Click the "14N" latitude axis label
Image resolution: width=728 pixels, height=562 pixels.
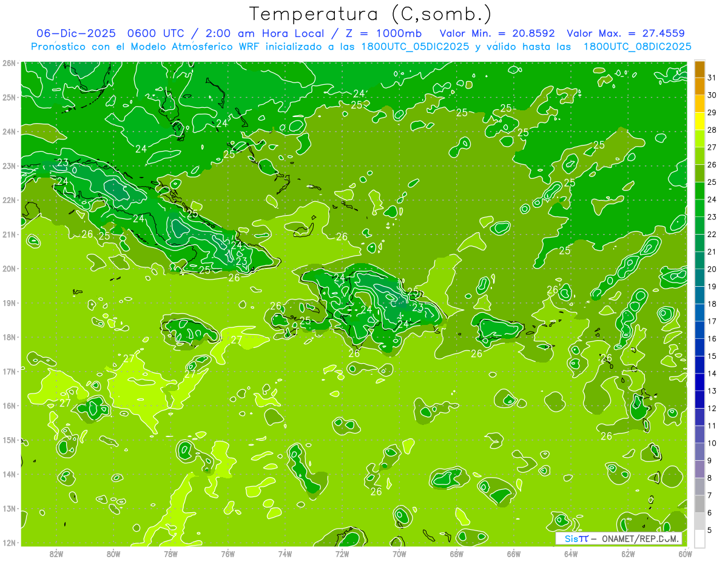click(x=9, y=474)
